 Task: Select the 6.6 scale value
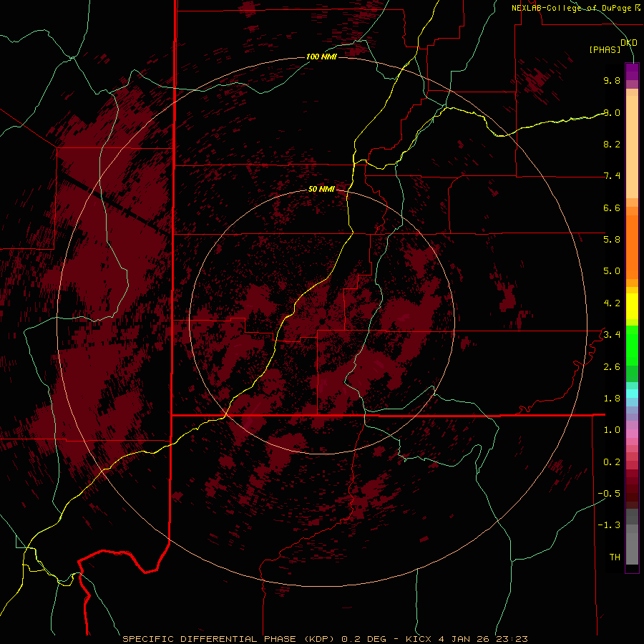click(x=612, y=208)
